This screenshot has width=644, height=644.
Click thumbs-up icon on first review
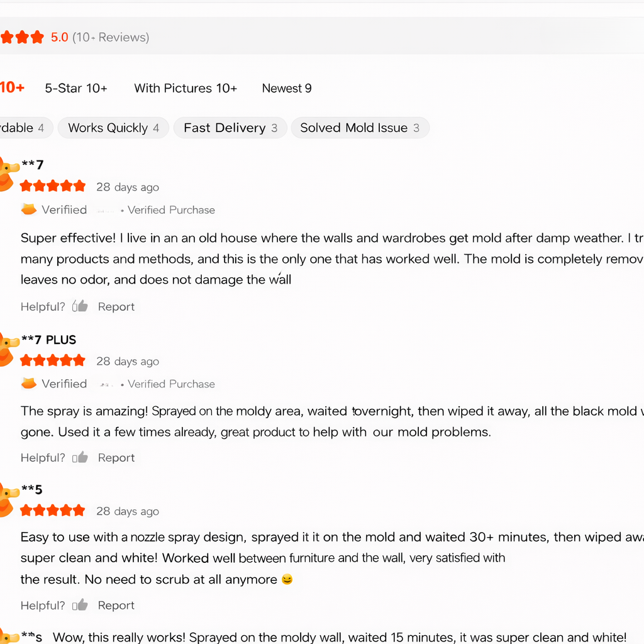click(x=80, y=306)
